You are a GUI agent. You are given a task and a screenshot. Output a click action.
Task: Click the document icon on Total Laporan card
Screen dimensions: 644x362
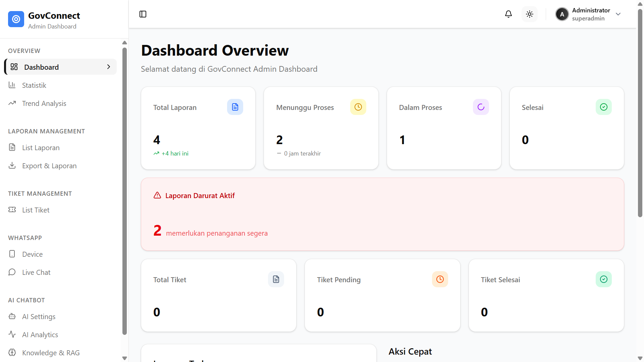pyautogui.click(x=235, y=107)
